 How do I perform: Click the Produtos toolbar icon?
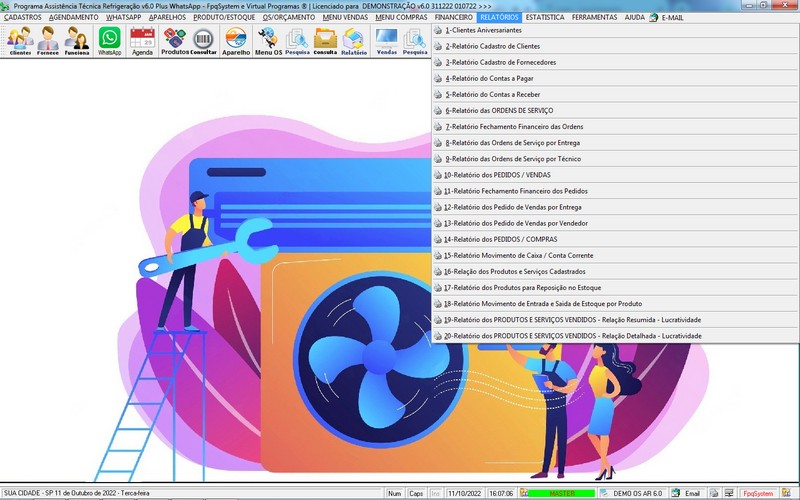[175, 41]
